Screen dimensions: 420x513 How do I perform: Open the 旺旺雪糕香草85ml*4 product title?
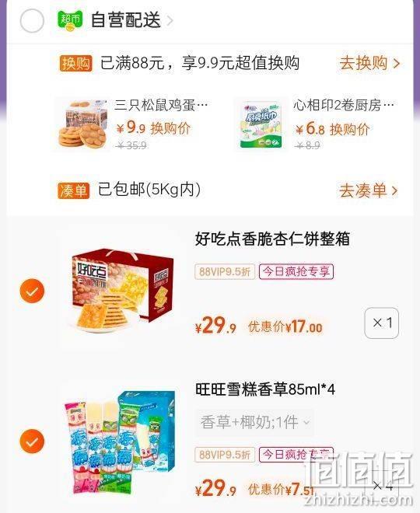(x=265, y=389)
